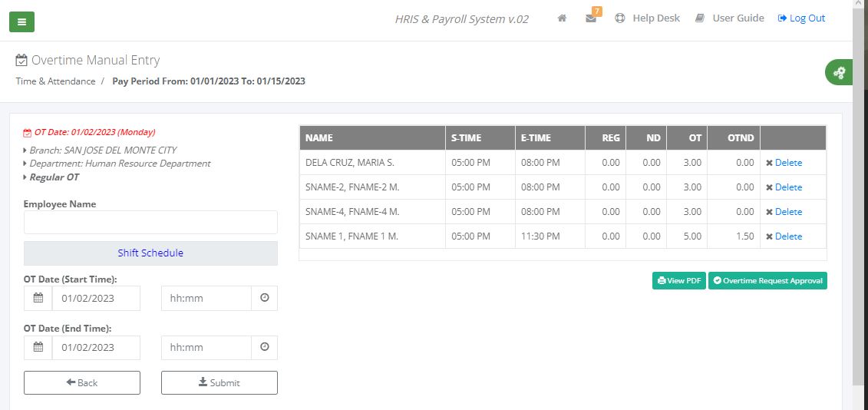The height and width of the screenshot is (410, 868).
Task: Delete the SNAME-4, FNAME-4 M. row
Action: (784, 212)
